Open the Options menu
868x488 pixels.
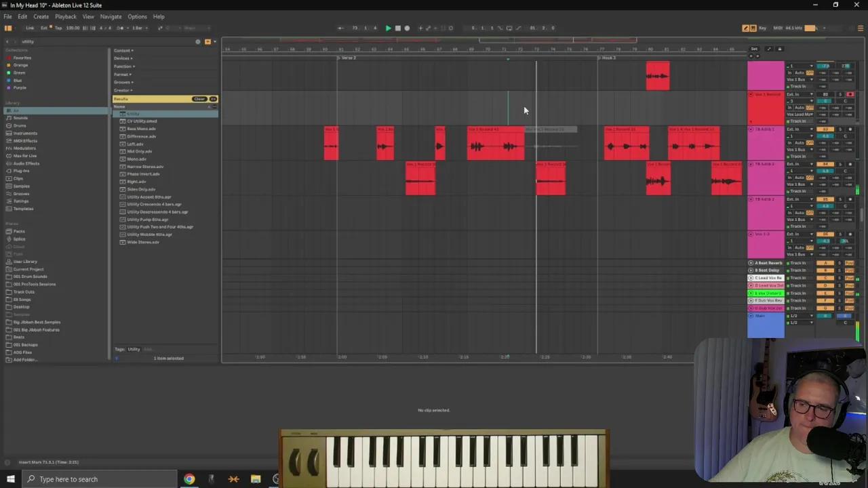(x=137, y=16)
